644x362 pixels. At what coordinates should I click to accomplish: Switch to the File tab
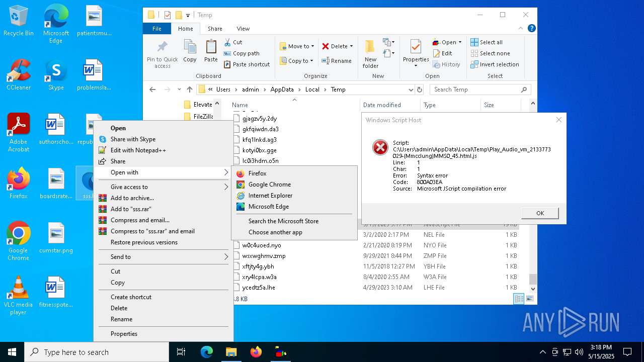157,29
